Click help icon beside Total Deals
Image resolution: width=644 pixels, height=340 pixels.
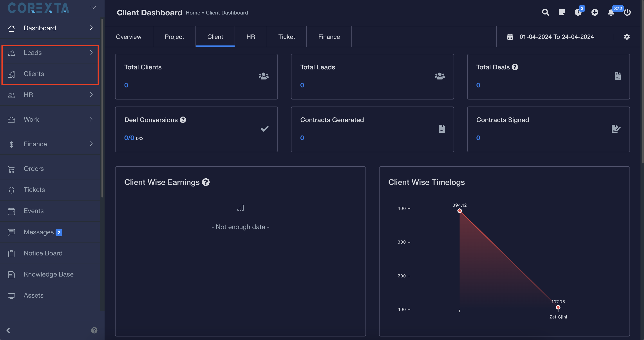[515, 67]
